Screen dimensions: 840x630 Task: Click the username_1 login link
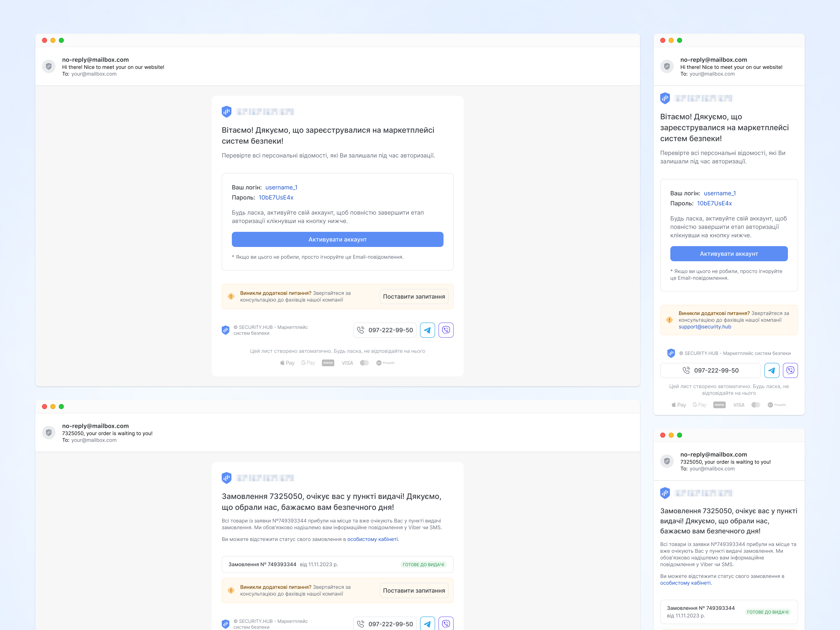(281, 187)
